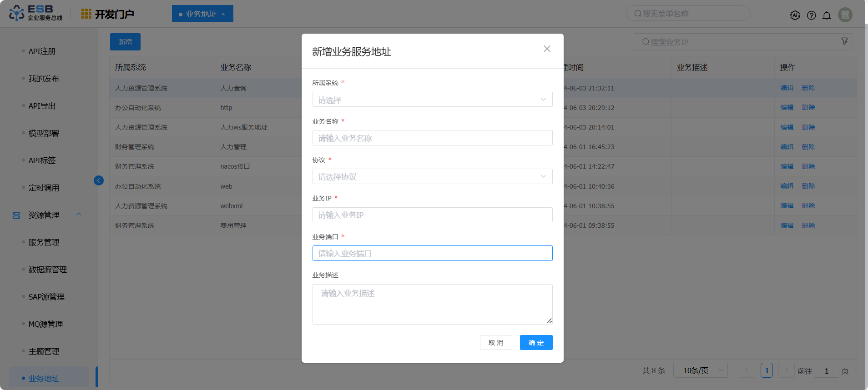
Task: Close the 新增业务服务地址 dialog
Action: click(x=547, y=49)
